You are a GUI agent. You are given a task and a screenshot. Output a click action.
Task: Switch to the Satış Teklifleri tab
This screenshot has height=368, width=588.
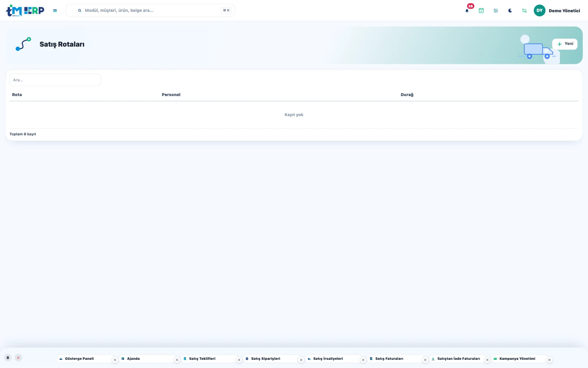[x=209, y=359]
